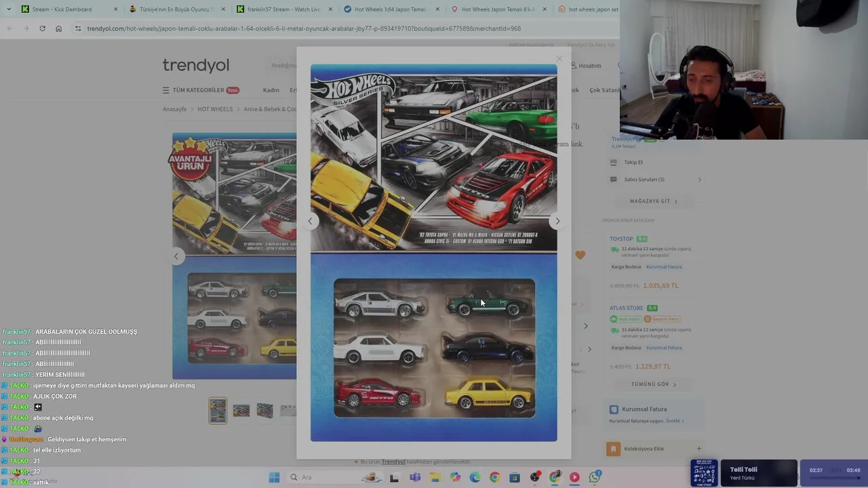Expand chevron right of product details

586,326
